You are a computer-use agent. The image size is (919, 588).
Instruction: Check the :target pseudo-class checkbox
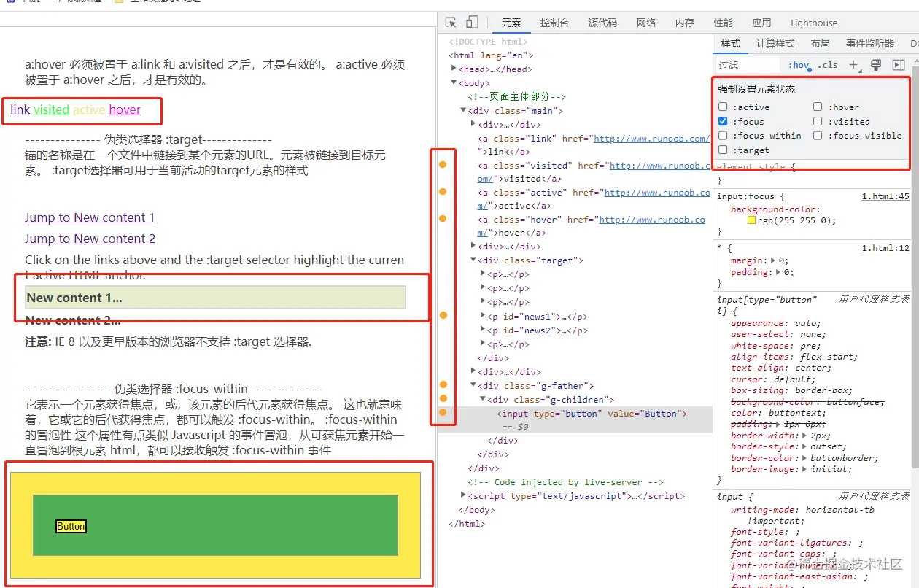[x=723, y=150]
